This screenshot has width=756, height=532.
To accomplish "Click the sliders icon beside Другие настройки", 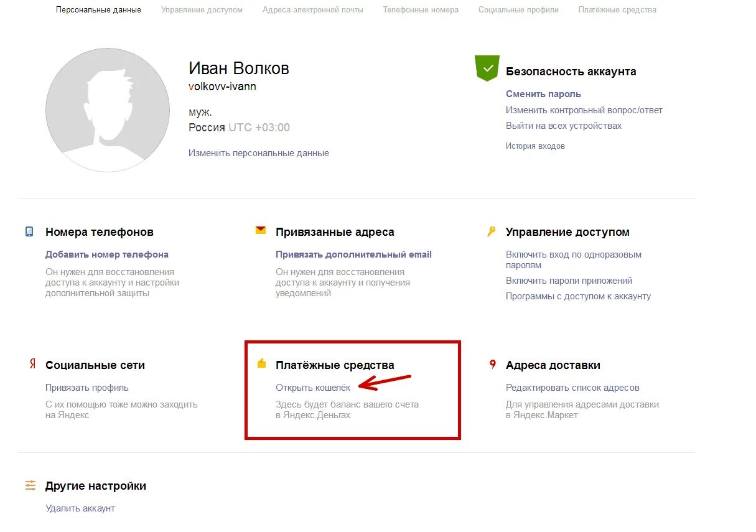I will (x=30, y=485).
